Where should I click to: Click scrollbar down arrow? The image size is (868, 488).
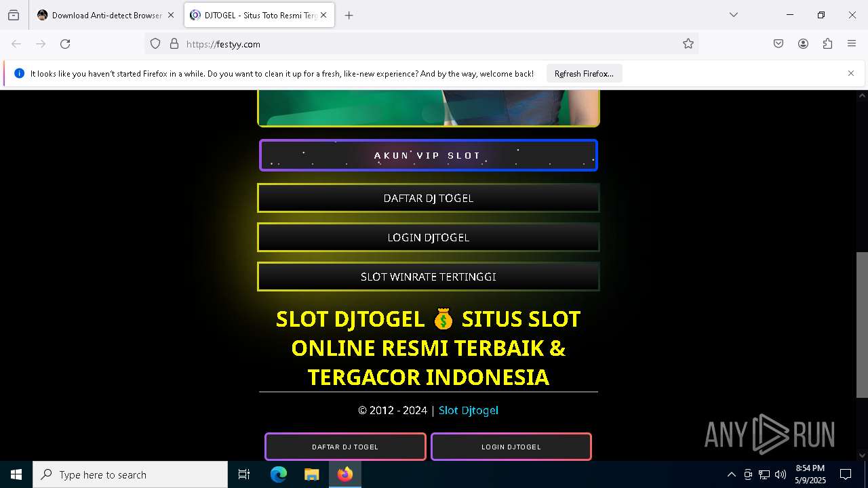(862, 455)
